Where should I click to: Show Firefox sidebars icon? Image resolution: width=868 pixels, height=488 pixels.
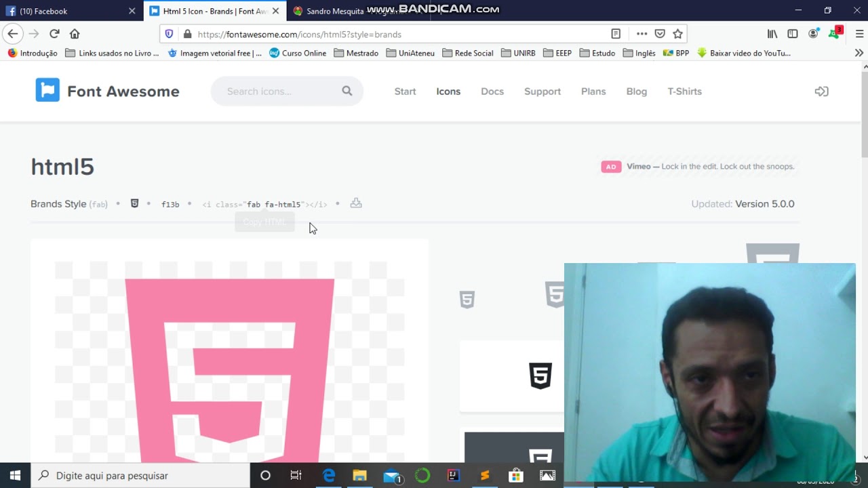click(792, 34)
